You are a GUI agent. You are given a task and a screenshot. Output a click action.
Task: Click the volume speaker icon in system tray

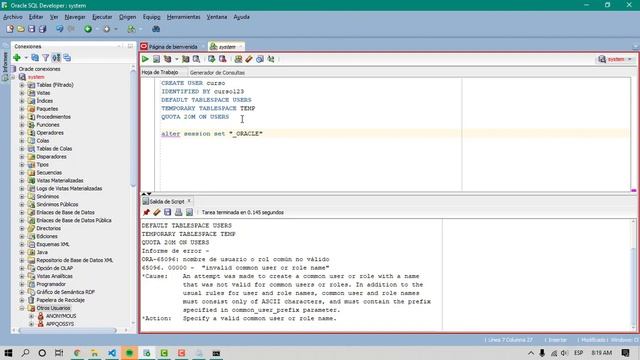point(564,353)
